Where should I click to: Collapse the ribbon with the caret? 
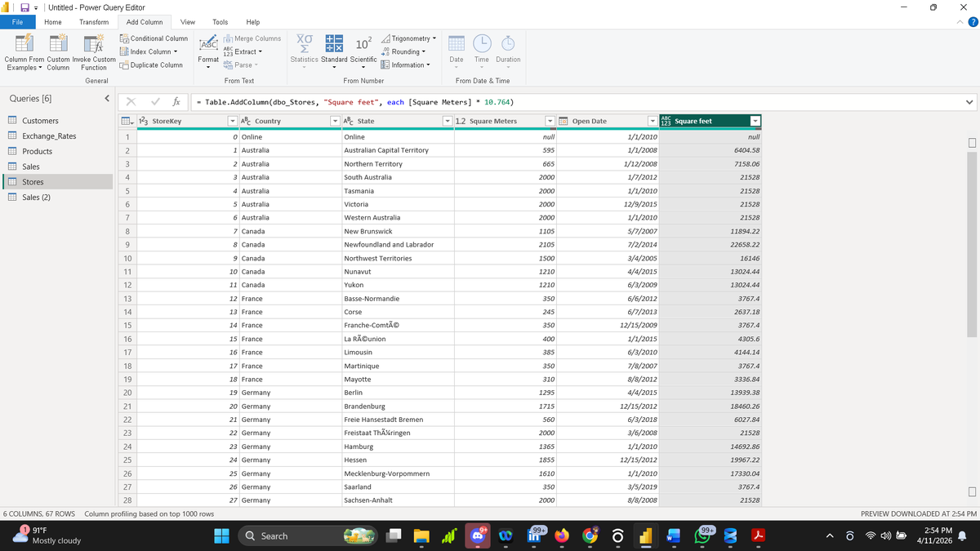960,22
